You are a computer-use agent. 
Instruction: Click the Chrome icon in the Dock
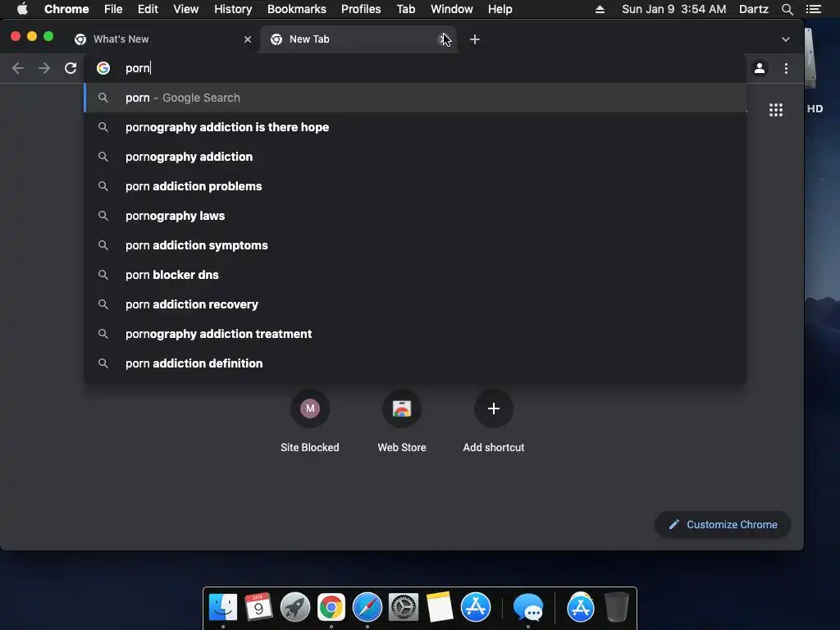click(x=331, y=608)
